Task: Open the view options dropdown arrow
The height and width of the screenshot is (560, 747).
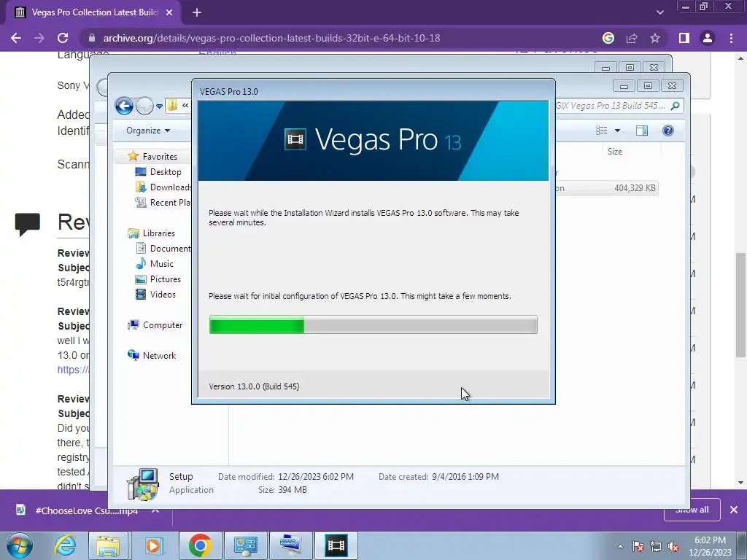Action: [x=617, y=131]
